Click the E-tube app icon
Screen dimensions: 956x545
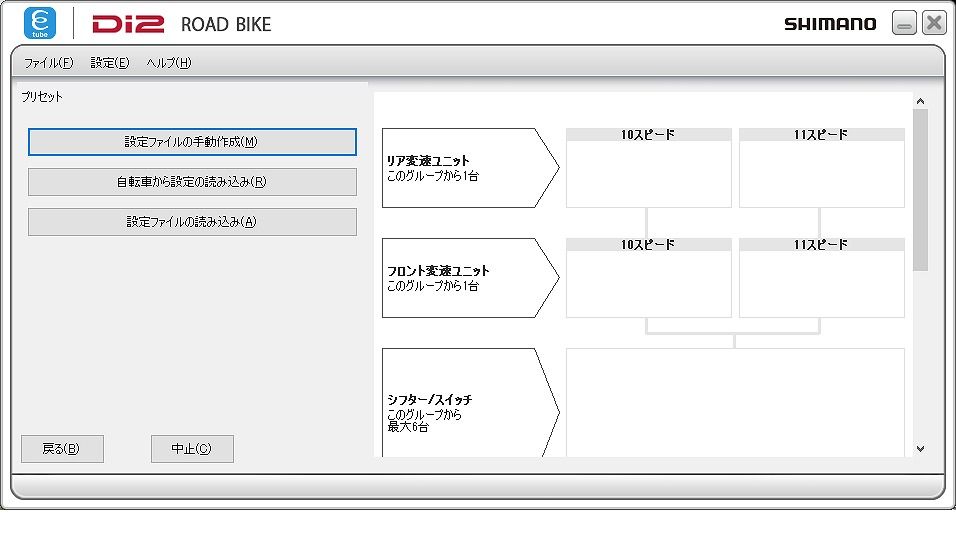click(40, 23)
